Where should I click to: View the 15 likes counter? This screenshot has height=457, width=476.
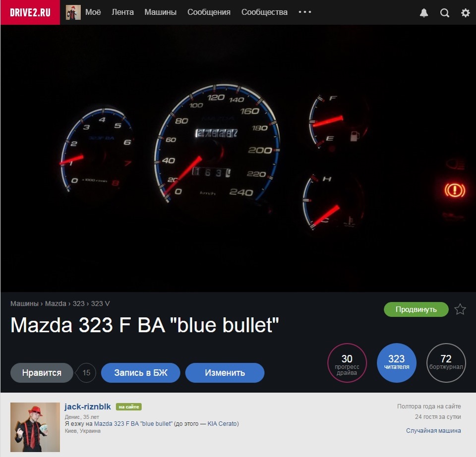pos(86,373)
